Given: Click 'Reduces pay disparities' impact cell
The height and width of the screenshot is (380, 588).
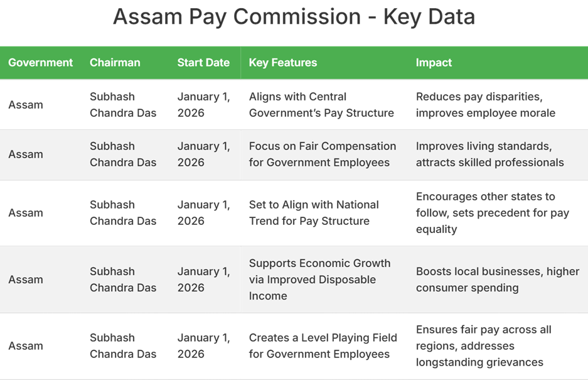Looking at the screenshot, I should (485, 105).
